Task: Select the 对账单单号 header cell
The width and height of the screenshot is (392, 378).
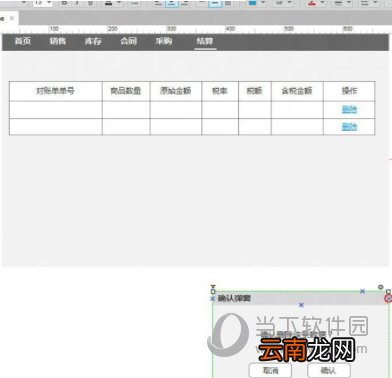Action: coord(56,91)
